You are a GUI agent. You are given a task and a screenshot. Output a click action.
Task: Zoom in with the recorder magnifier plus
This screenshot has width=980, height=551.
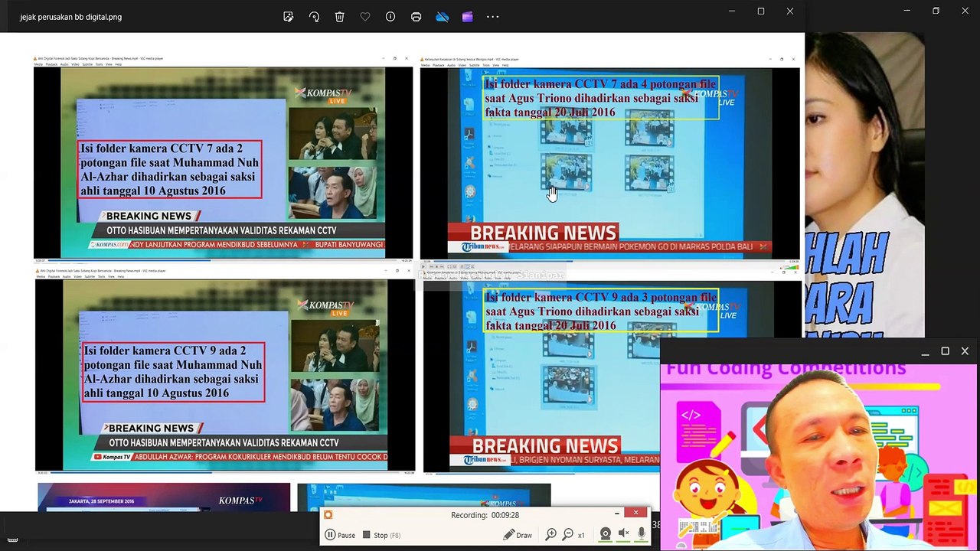click(x=550, y=535)
